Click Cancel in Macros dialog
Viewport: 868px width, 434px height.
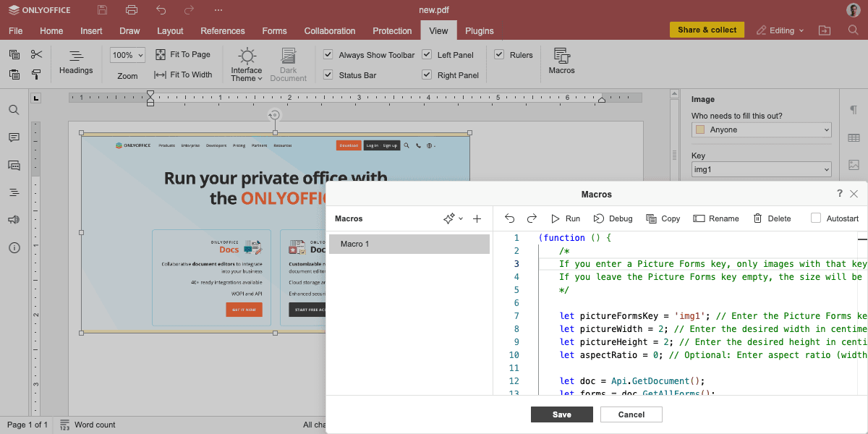click(631, 414)
